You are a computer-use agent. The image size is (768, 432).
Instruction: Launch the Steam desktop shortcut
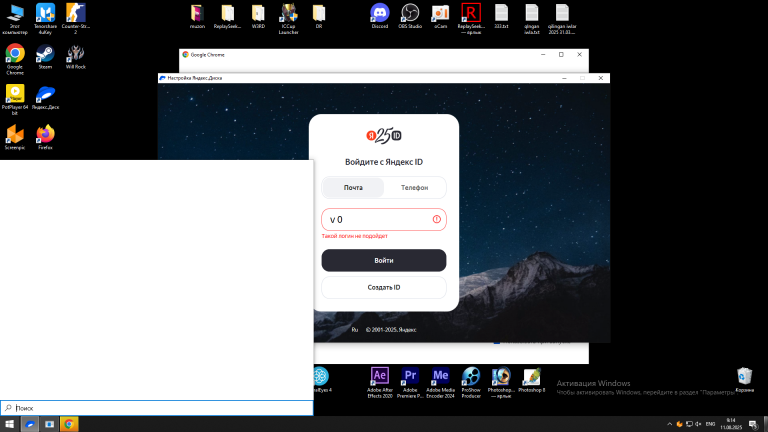click(x=45, y=57)
